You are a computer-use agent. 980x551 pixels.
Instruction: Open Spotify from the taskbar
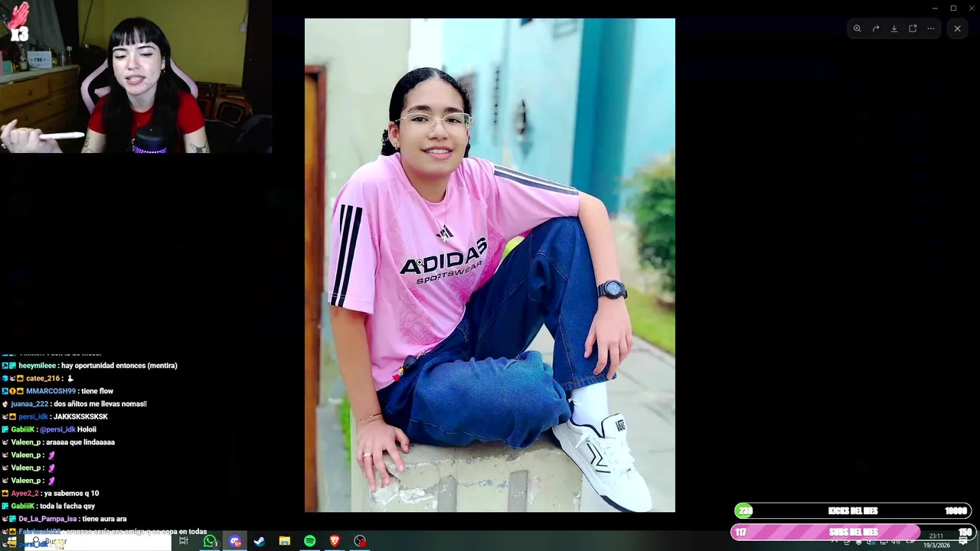pyautogui.click(x=309, y=541)
